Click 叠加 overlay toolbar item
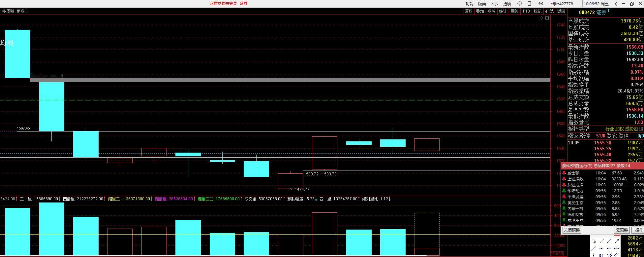 (x=480, y=11)
